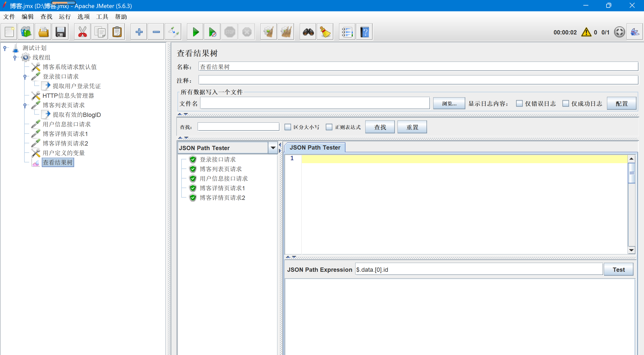This screenshot has width=644, height=355.
Task: Enable the 仅成功日志 checkbox
Action: (x=565, y=103)
